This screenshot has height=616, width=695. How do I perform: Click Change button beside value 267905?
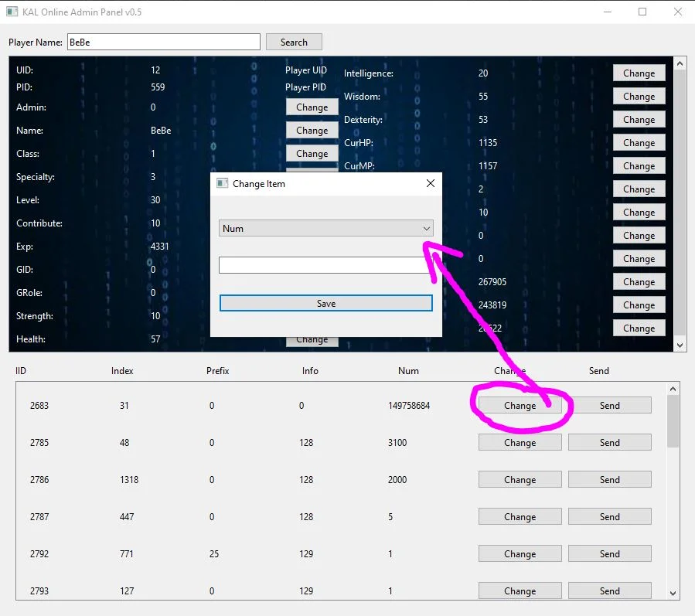point(639,281)
